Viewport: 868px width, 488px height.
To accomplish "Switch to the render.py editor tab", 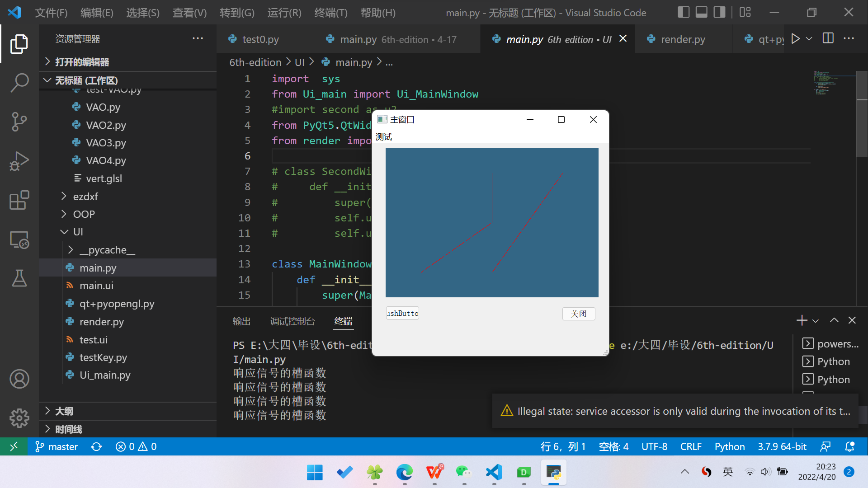I will click(683, 39).
